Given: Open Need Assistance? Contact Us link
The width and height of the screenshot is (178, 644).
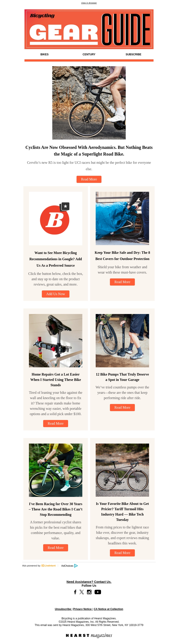Looking at the screenshot, I should pyautogui.click(x=89, y=582).
